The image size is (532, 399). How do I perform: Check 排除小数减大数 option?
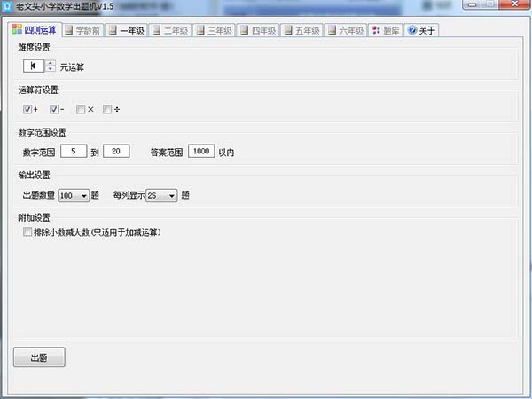[27, 232]
